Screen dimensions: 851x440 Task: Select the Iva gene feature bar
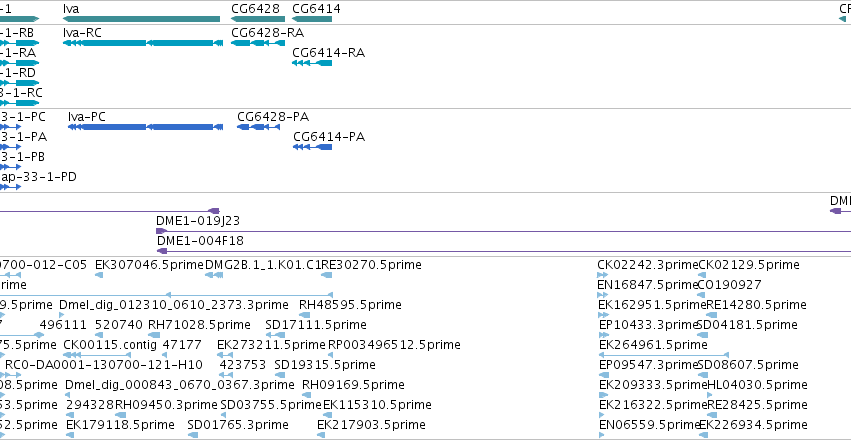coord(142,19)
